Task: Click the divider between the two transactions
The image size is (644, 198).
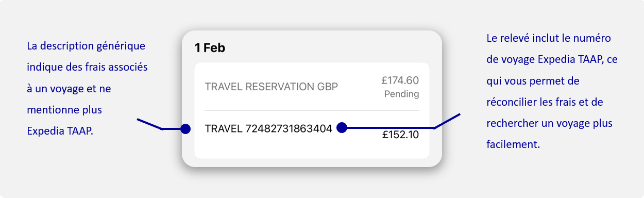Action: tap(312, 110)
